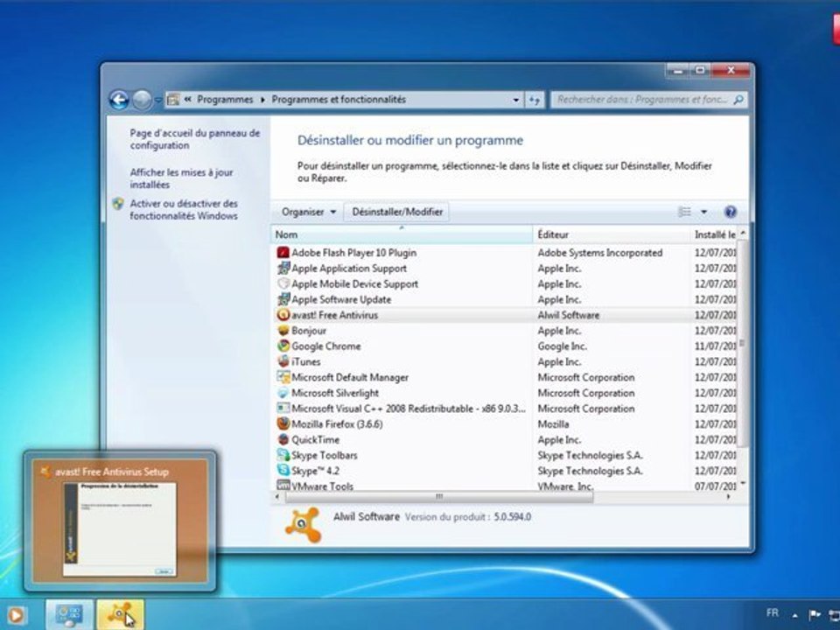This screenshot has width=840, height=630.
Task: Click the scroll right arrow of list
Action: point(729,497)
